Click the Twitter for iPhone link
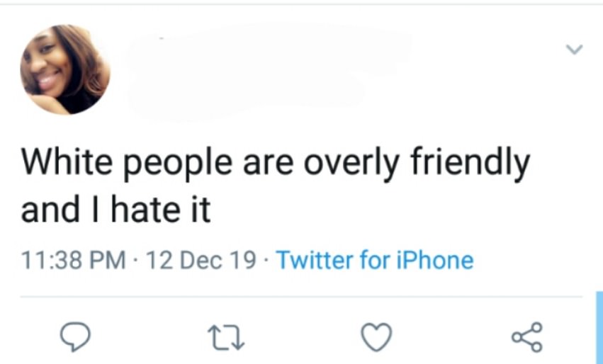This screenshot has width=603, height=364. 375,260
